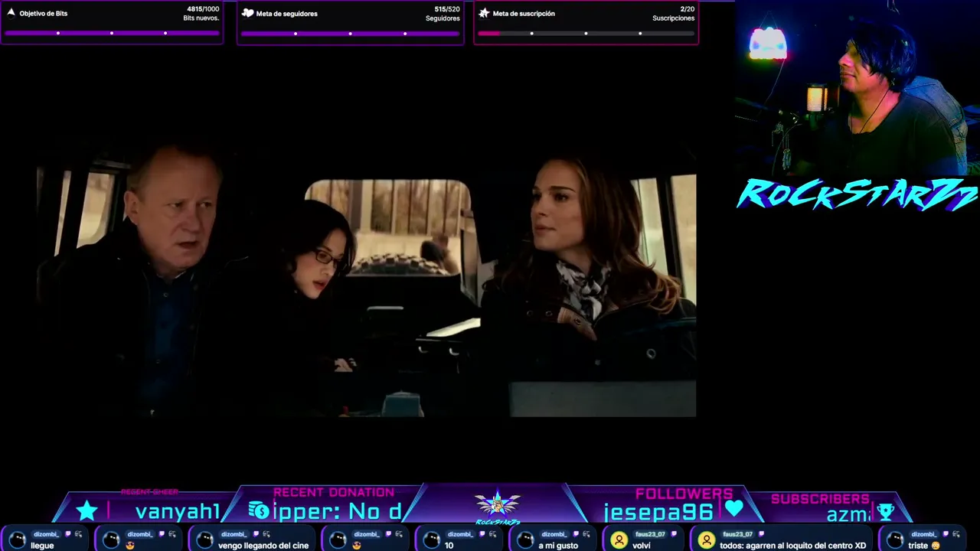Click the username on 'vengo llegando del cine'
The height and width of the screenshot is (551, 980).
pyautogui.click(x=233, y=534)
